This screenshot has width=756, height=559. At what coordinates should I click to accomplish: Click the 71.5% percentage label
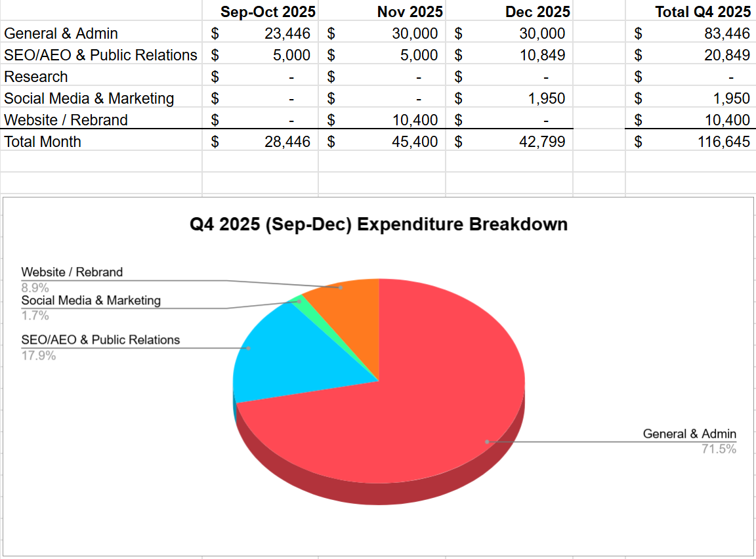[x=719, y=449]
